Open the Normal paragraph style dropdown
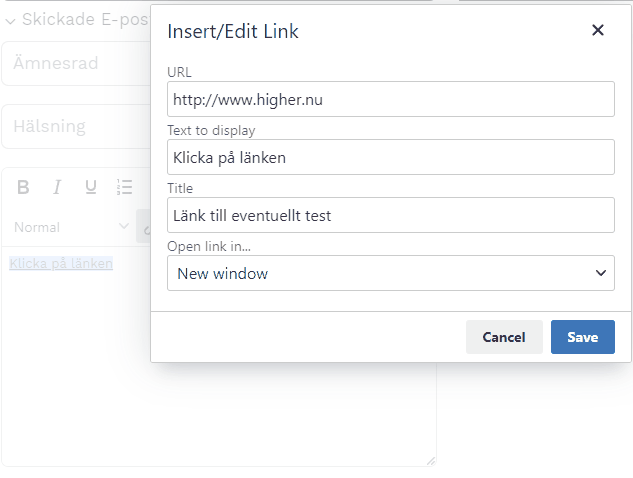 click(70, 227)
